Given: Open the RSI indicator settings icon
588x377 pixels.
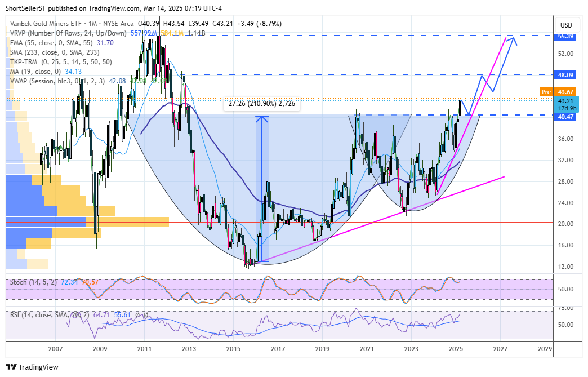Looking at the screenshot, I should [167, 314].
